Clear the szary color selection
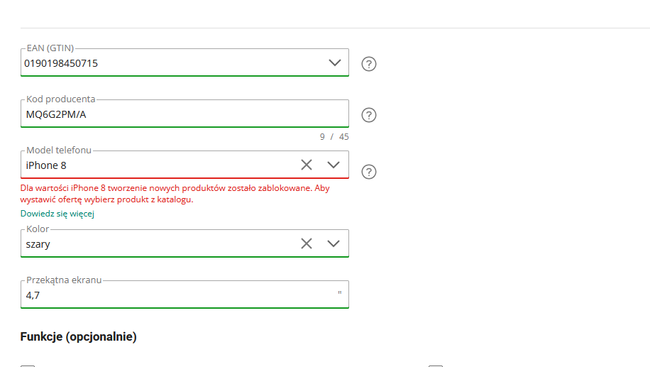This screenshot has height=367, width=650. (306, 243)
